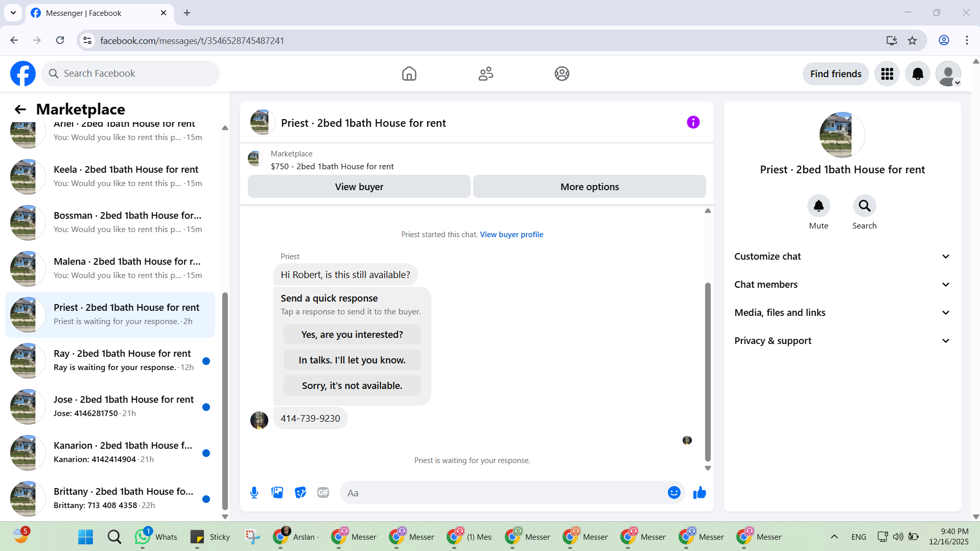This screenshot has height=551, width=980.
Task: Send a voice clip with microphone icon
Action: [x=254, y=493]
